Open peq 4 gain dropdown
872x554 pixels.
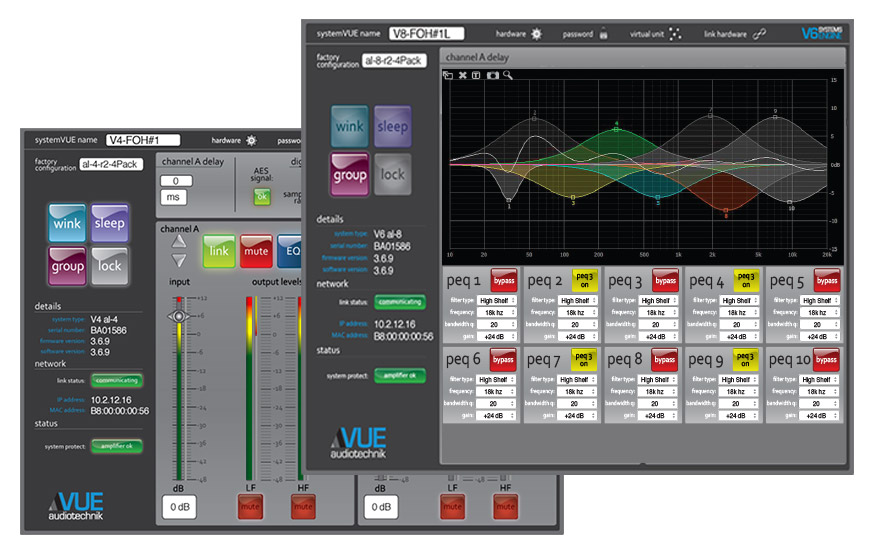(739, 337)
